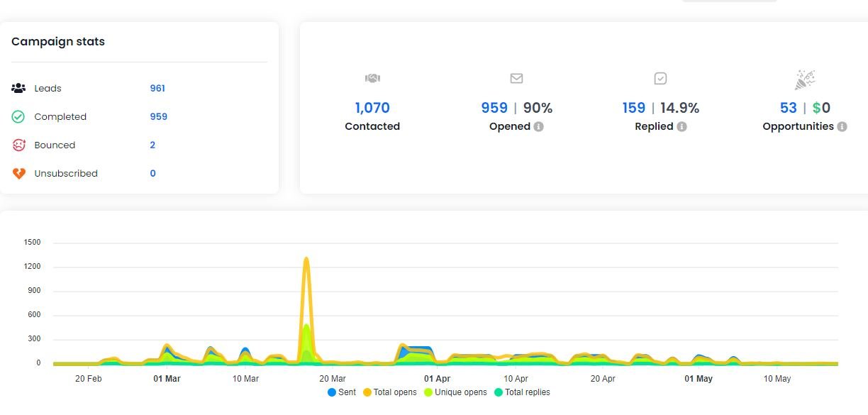Click the info icon beside Opened
The height and width of the screenshot is (415, 868).
(x=539, y=127)
